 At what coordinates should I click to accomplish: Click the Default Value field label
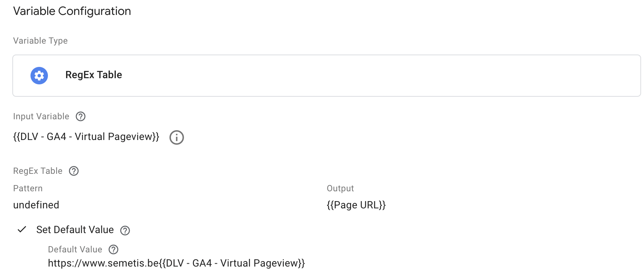pos(75,249)
